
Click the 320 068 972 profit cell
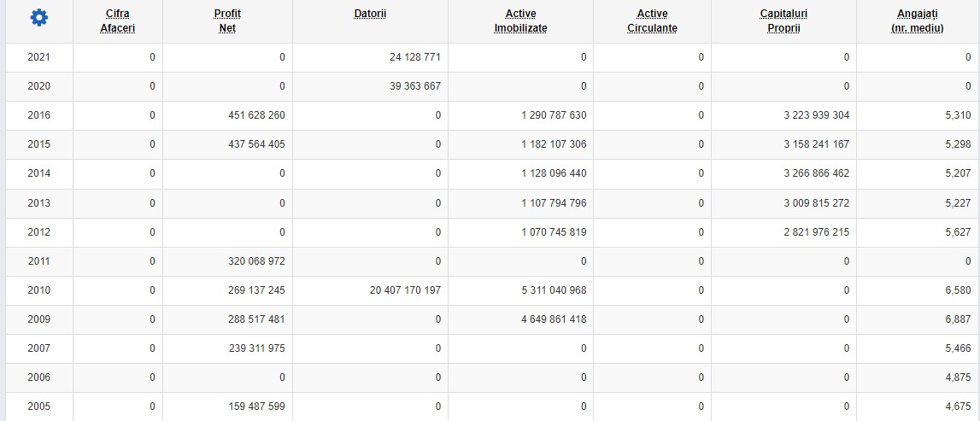coord(252,261)
